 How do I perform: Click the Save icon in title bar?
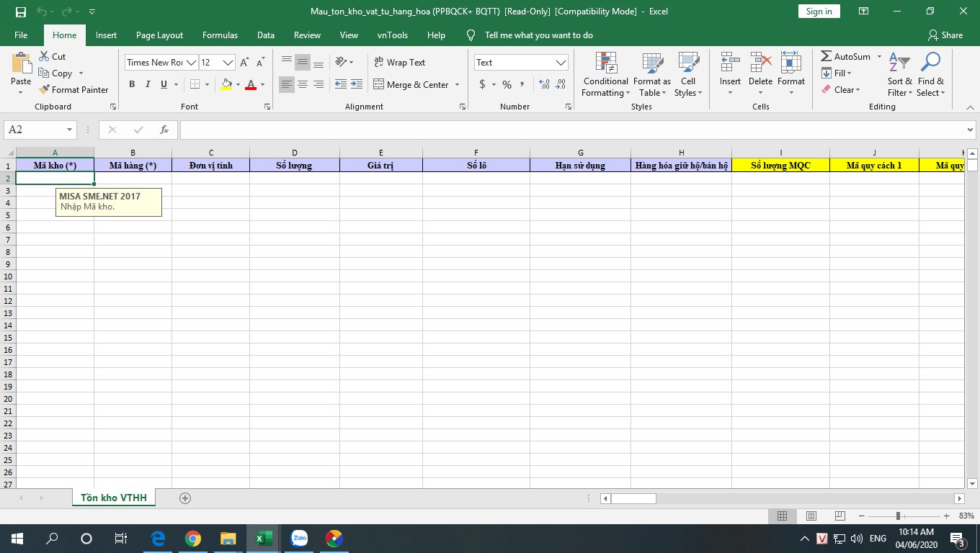20,12
